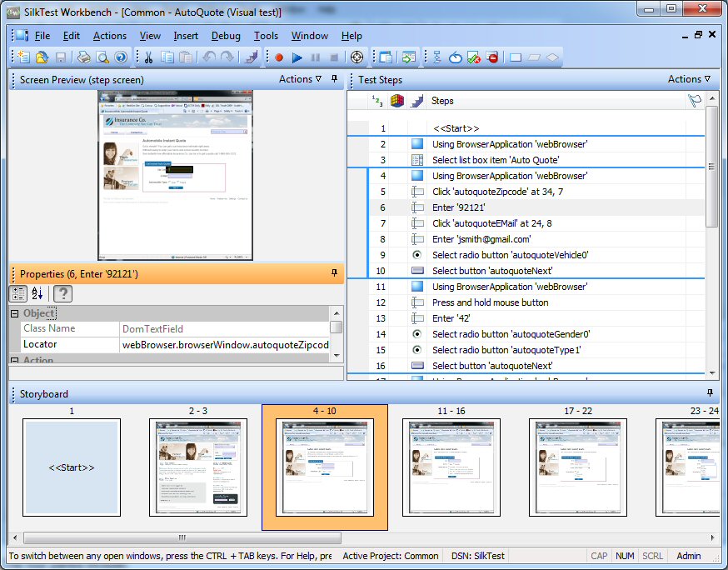Click the Help question mark button in Properties
The width and height of the screenshot is (728, 570).
tap(62, 293)
